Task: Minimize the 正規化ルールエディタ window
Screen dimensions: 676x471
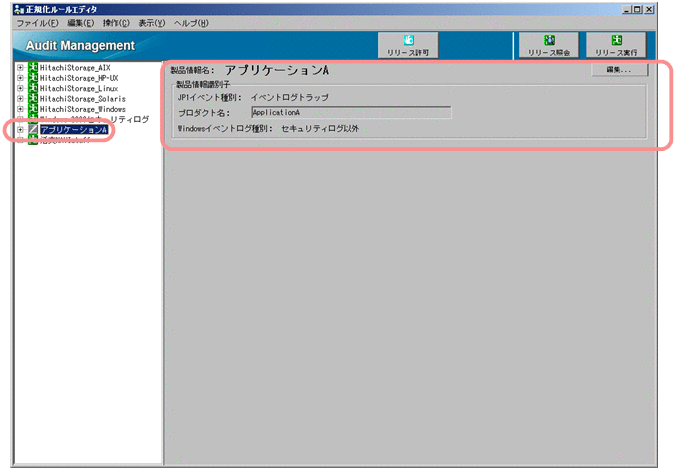Action: (626, 9)
